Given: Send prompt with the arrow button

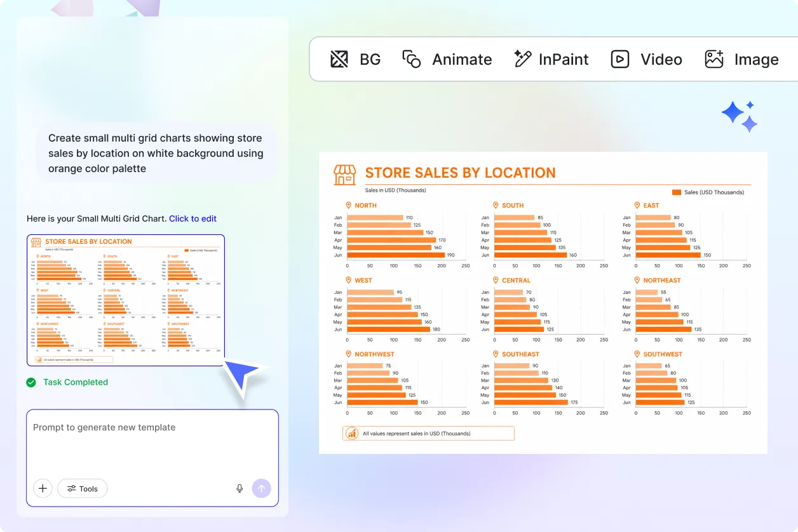Looking at the screenshot, I should pyautogui.click(x=261, y=488).
